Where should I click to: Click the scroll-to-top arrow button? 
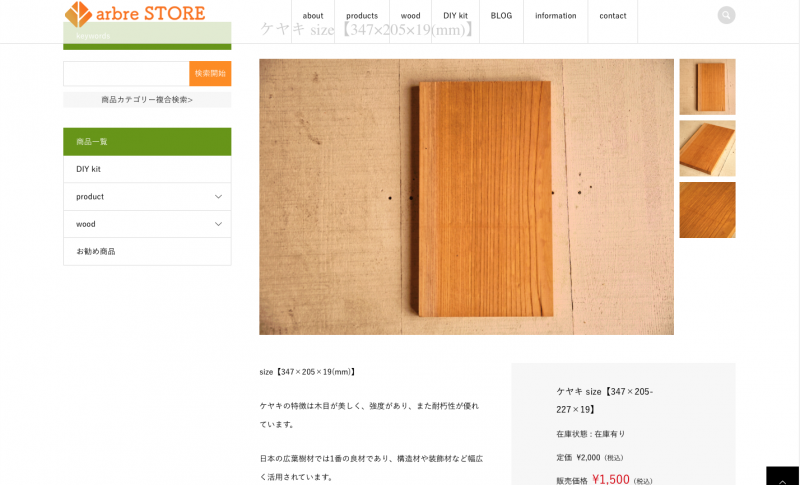pos(783,478)
